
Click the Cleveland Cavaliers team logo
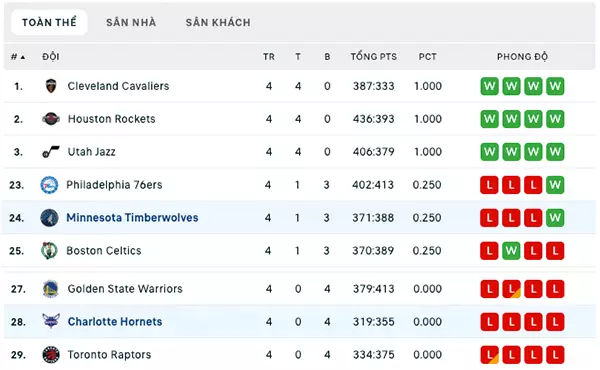tap(51, 86)
